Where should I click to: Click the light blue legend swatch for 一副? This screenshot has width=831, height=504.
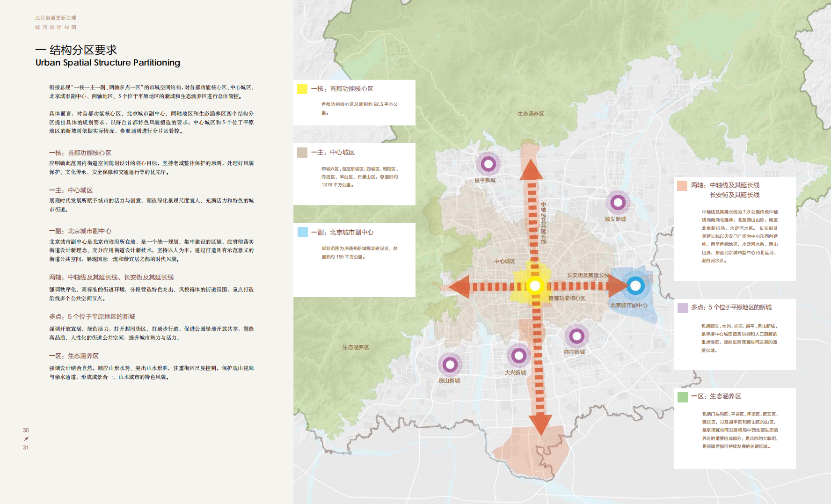pos(302,232)
